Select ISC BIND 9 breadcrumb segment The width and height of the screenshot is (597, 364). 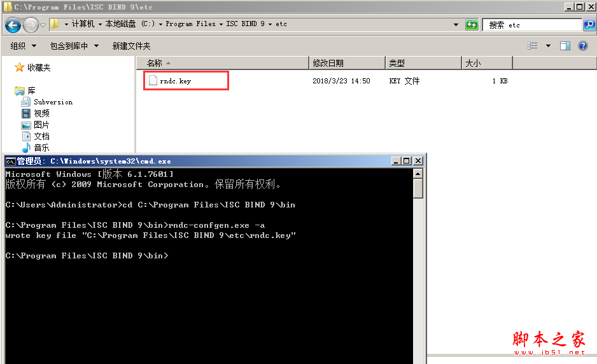[245, 24]
